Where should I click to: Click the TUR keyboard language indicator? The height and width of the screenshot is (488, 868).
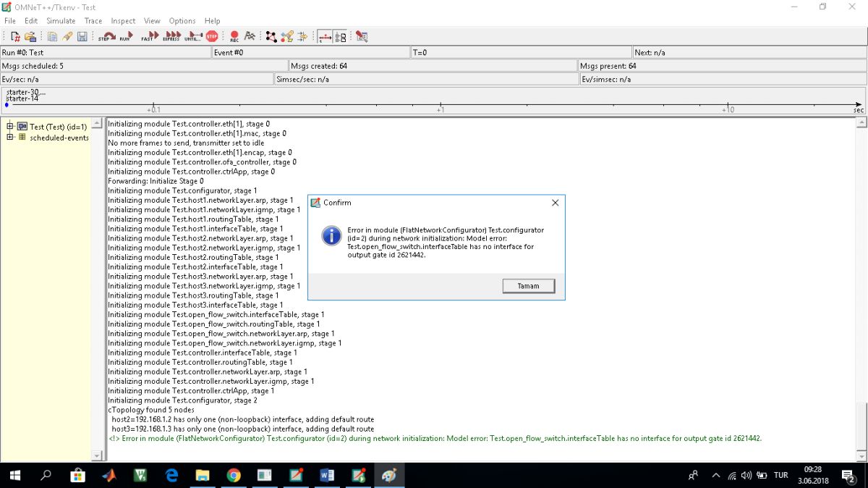(x=781, y=476)
